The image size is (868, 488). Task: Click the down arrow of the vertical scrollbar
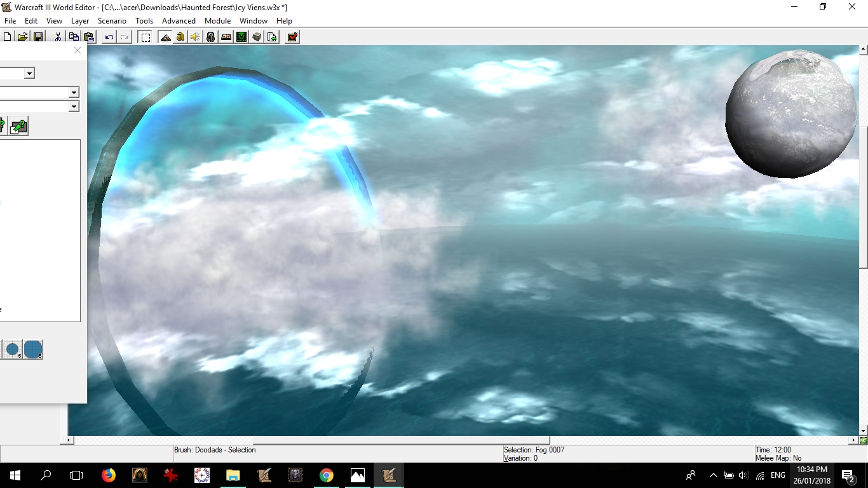864,431
